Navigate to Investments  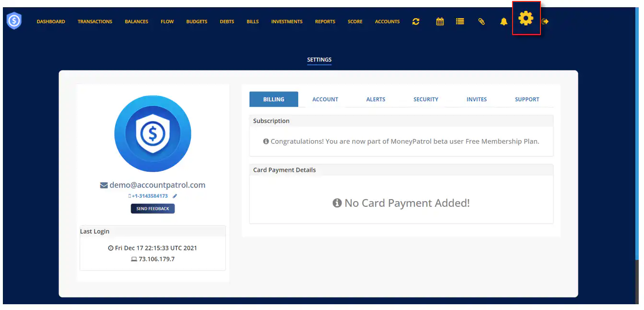pos(287,22)
